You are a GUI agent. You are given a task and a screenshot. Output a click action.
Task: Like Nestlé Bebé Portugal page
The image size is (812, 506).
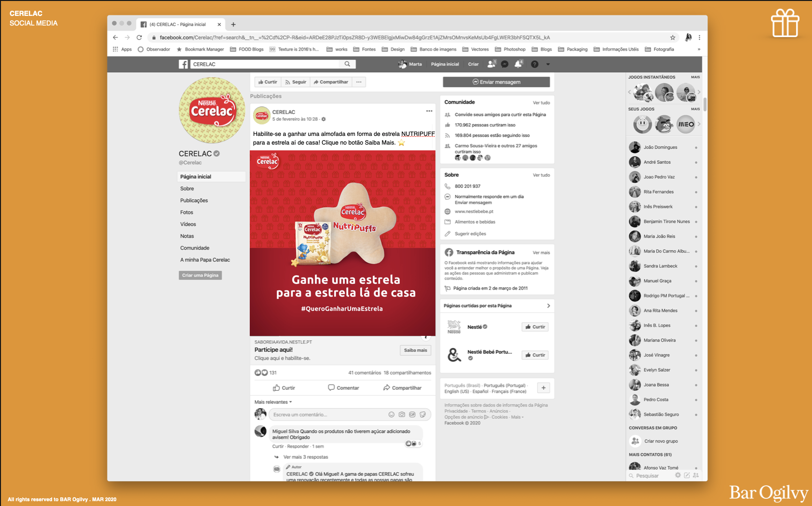pos(535,355)
